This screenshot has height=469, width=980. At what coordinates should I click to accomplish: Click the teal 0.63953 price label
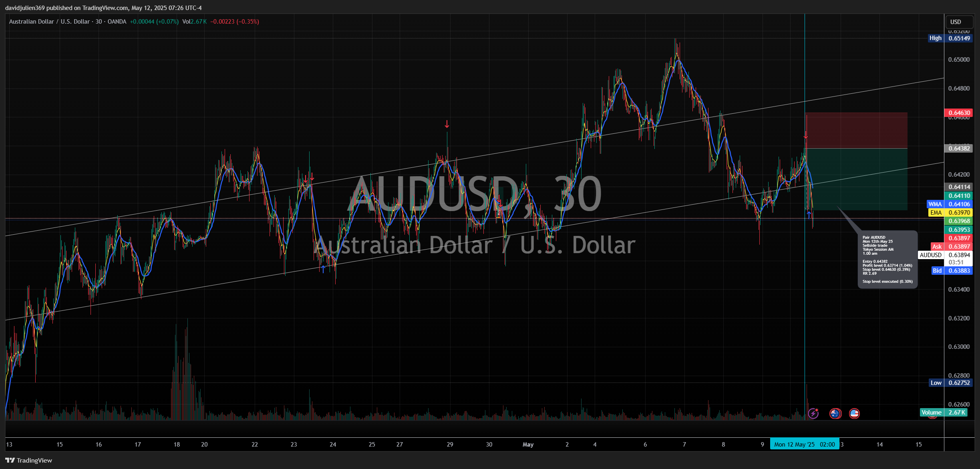[958, 229]
